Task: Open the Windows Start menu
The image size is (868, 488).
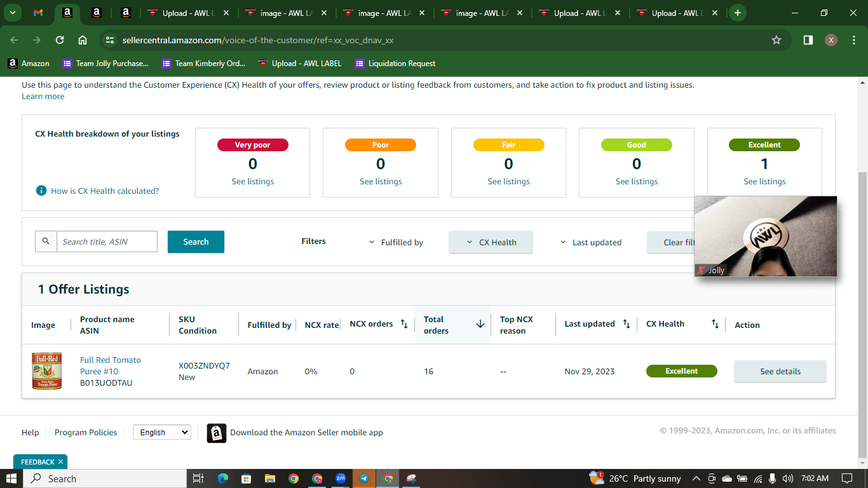Action: (11, 478)
